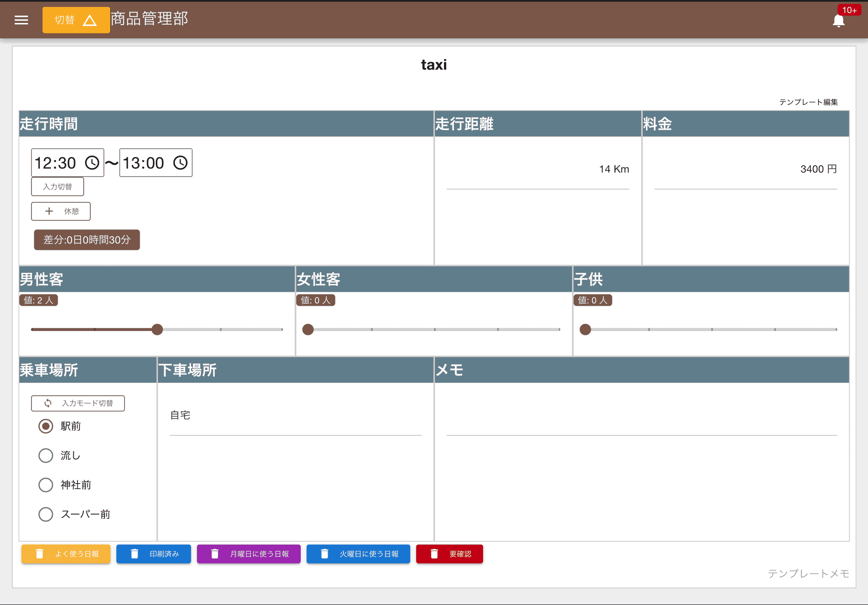
Task: Open the clock picker for the 12:30 time
Action: (x=92, y=163)
